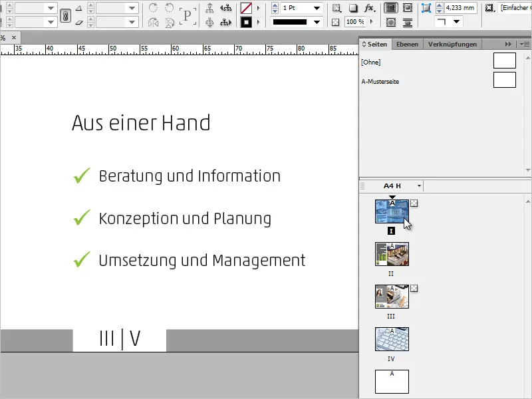Click the drop shadow icon

(x=353, y=8)
